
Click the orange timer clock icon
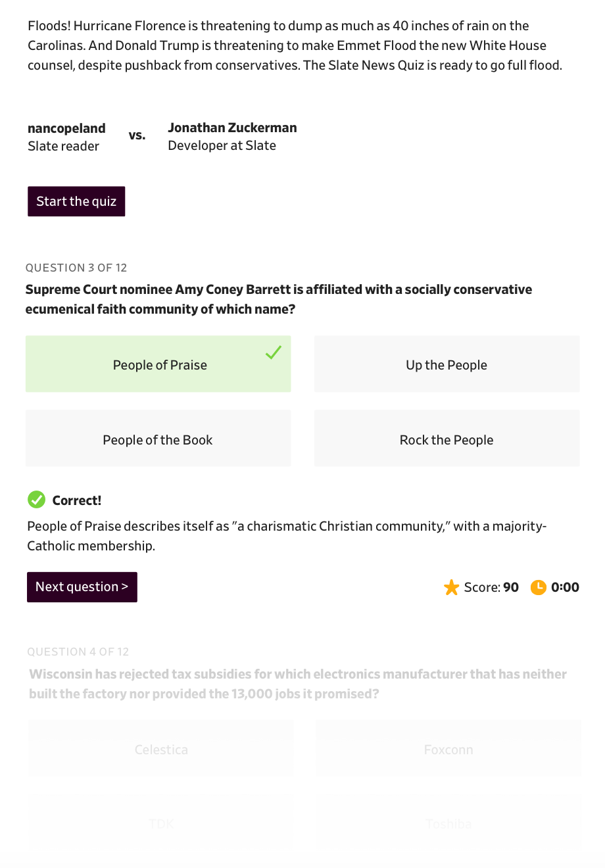pos(539,587)
